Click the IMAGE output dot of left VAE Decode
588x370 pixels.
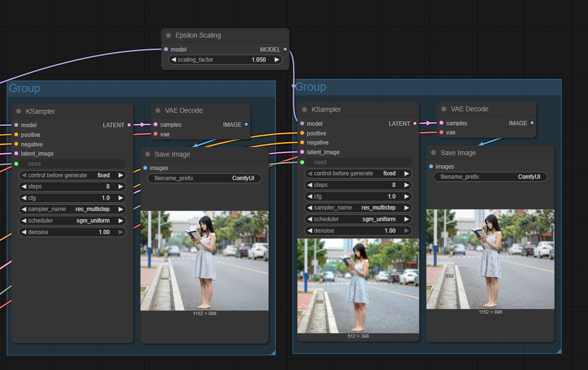(246, 125)
